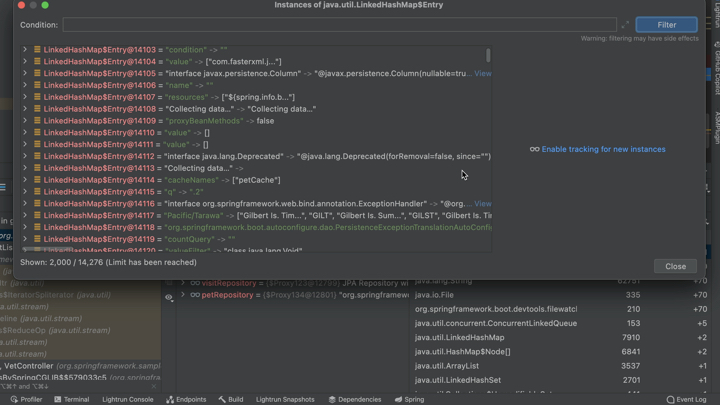Image resolution: width=720 pixels, height=405 pixels.
Task: Click View link for javax.persistence.Column entry
Action: pyautogui.click(x=483, y=74)
